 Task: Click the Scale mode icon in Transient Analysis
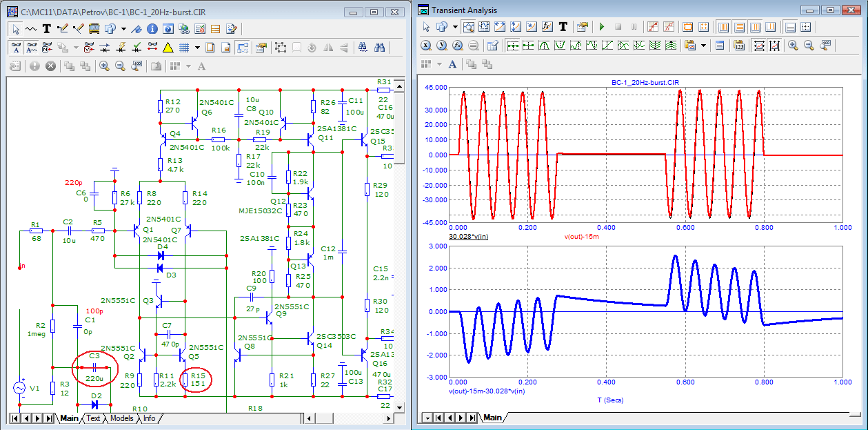pyautogui.click(x=469, y=27)
